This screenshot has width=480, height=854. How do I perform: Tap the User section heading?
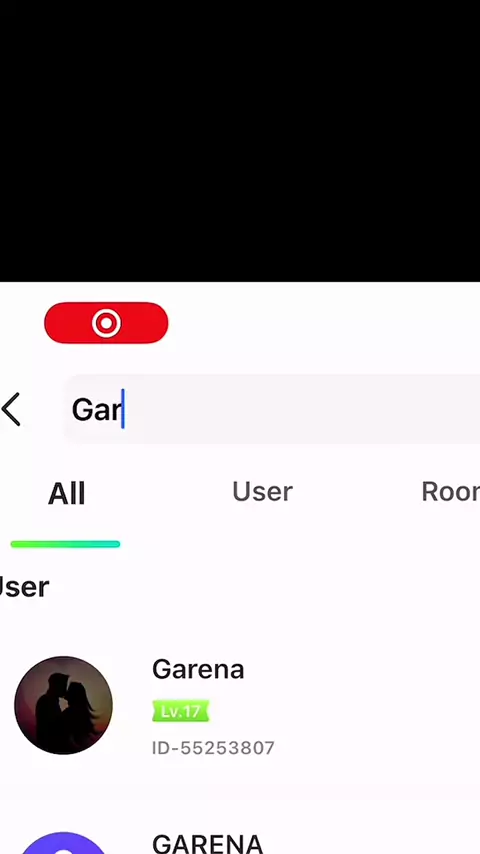25,587
